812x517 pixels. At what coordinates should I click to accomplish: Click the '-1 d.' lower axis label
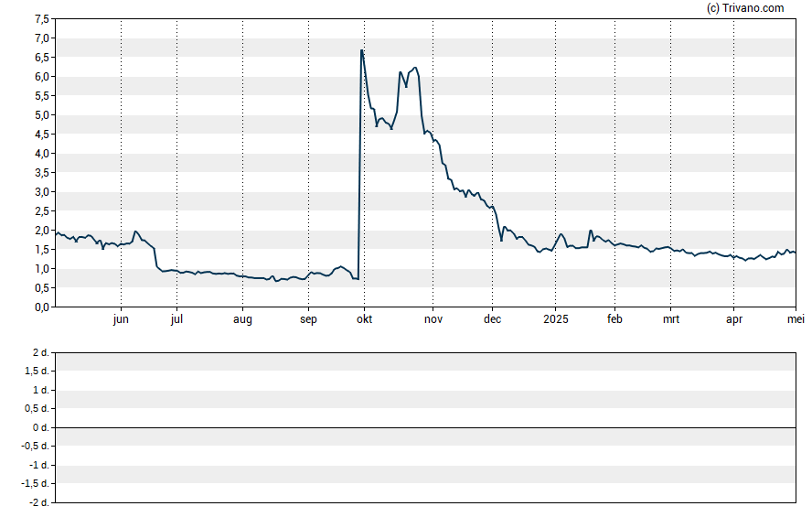click(38, 465)
